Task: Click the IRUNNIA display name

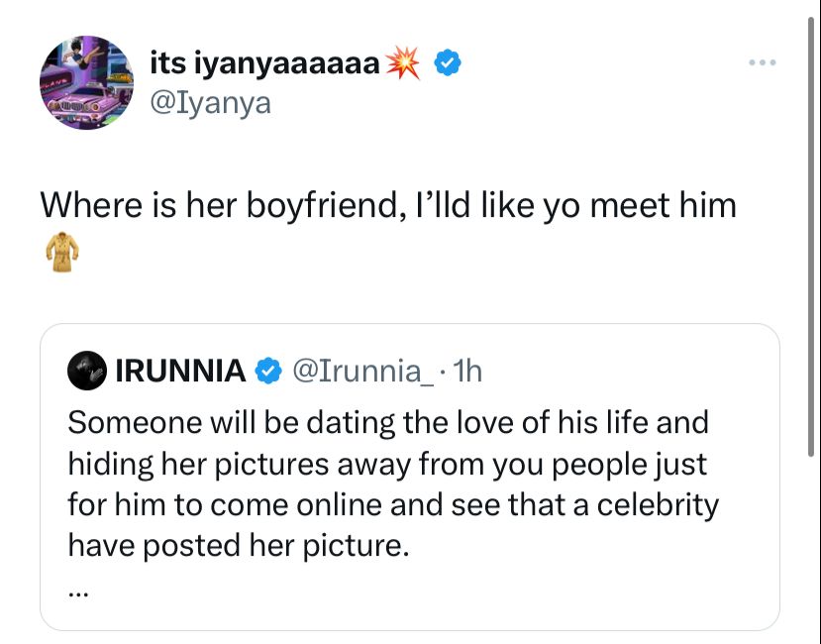Action: pyautogui.click(x=180, y=371)
